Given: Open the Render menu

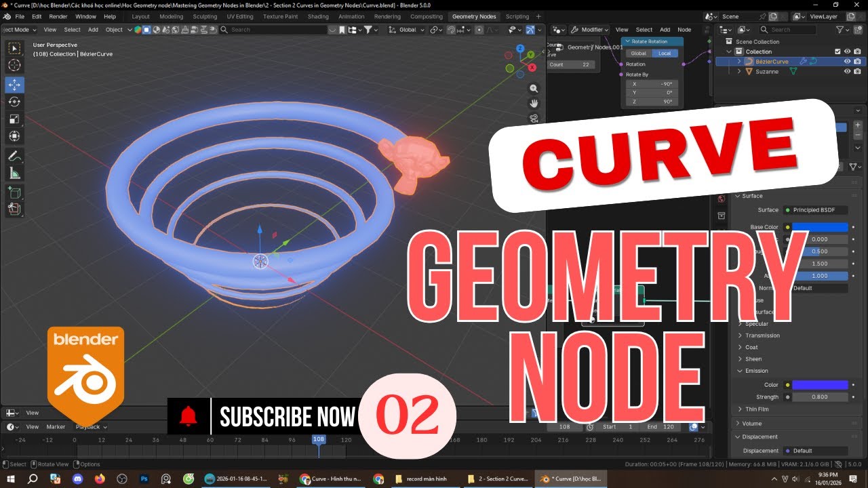Looking at the screenshot, I should (58, 16).
